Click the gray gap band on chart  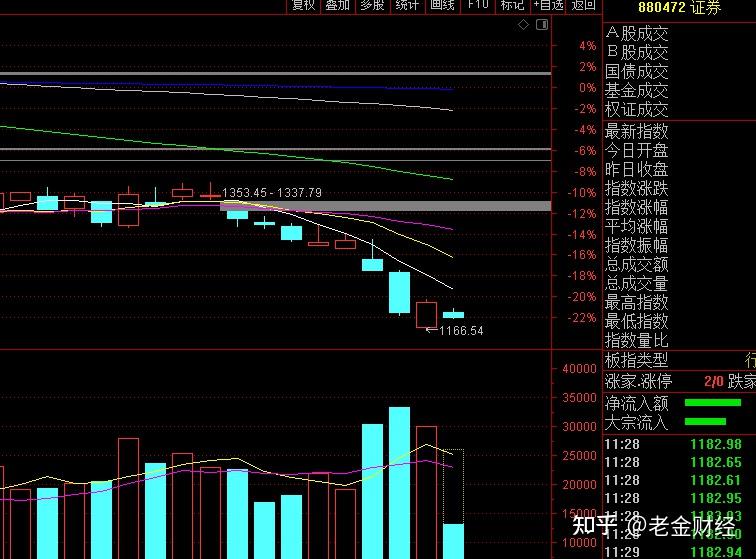coord(385,206)
